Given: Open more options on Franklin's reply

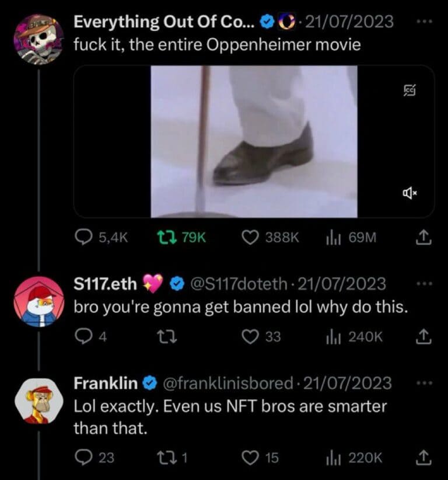Looking at the screenshot, I should (x=425, y=382).
